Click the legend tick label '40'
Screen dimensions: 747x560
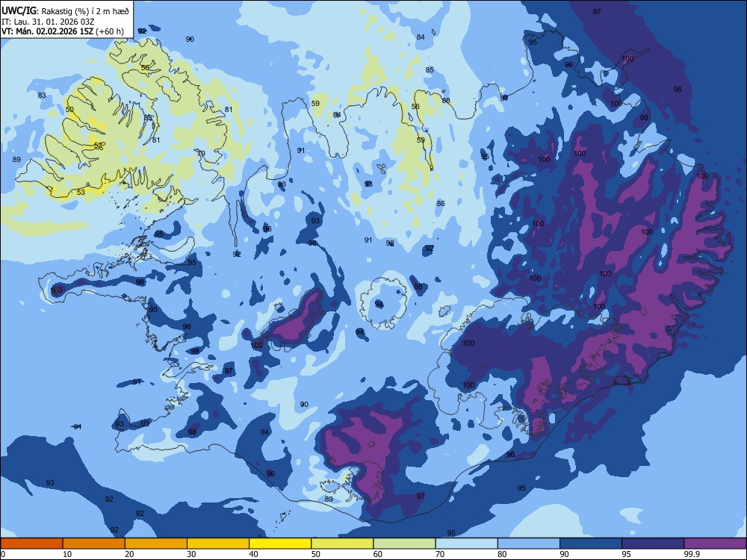pos(253,554)
